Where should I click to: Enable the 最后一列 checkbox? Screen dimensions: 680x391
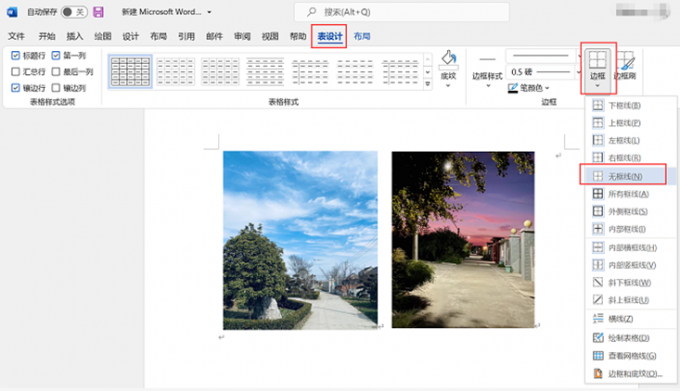click(56, 72)
